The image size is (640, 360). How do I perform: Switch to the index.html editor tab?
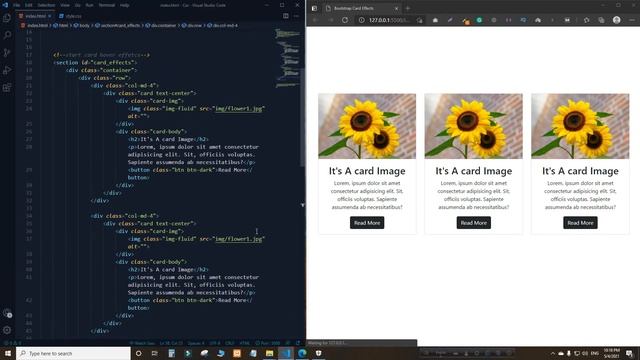coord(35,16)
